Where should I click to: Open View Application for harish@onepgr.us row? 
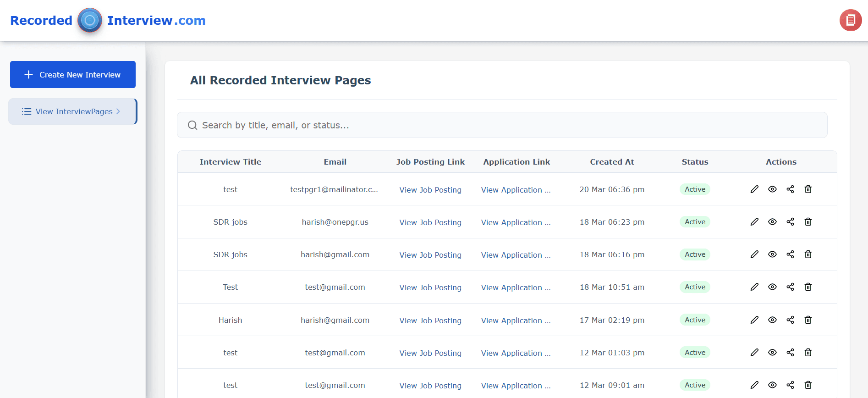click(x=516, y=222)
